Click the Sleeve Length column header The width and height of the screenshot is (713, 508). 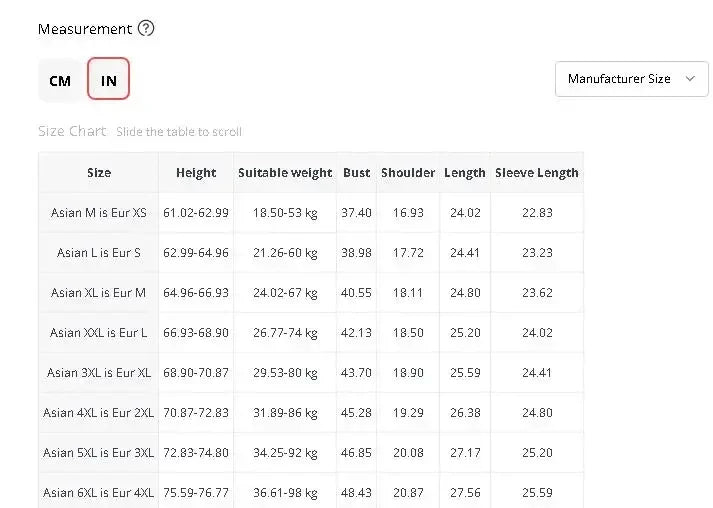coord(537,173)
